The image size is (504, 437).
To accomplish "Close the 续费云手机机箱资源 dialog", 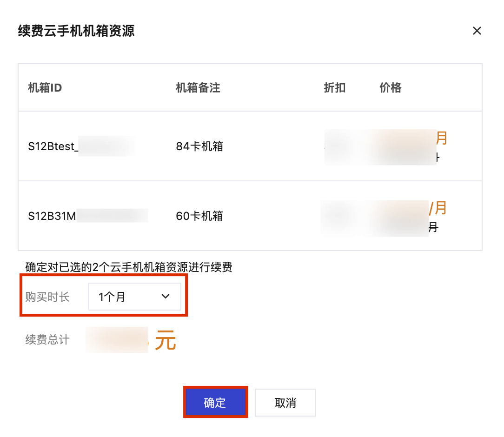I will (477, 31).
